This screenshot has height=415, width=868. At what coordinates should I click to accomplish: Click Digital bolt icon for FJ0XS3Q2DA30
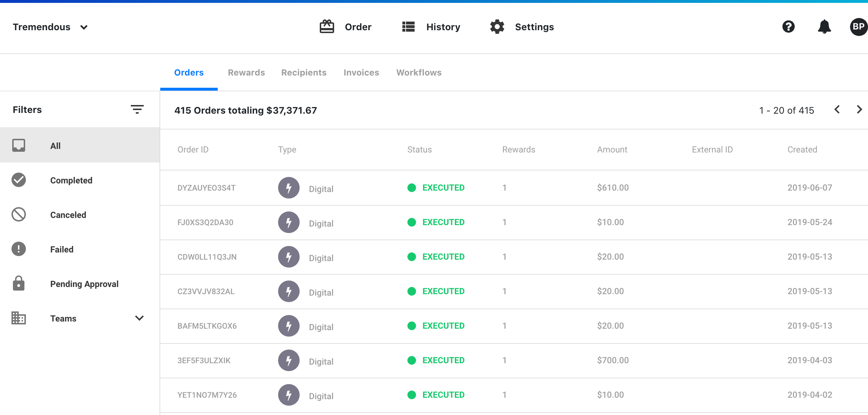click(x=289, y=222)
